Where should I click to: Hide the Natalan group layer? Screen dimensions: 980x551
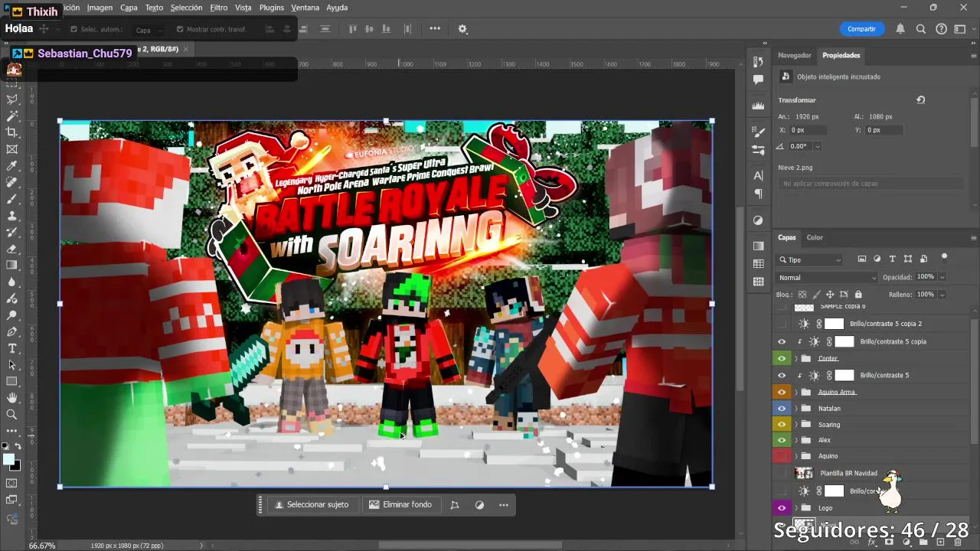(x=782, y=408)
